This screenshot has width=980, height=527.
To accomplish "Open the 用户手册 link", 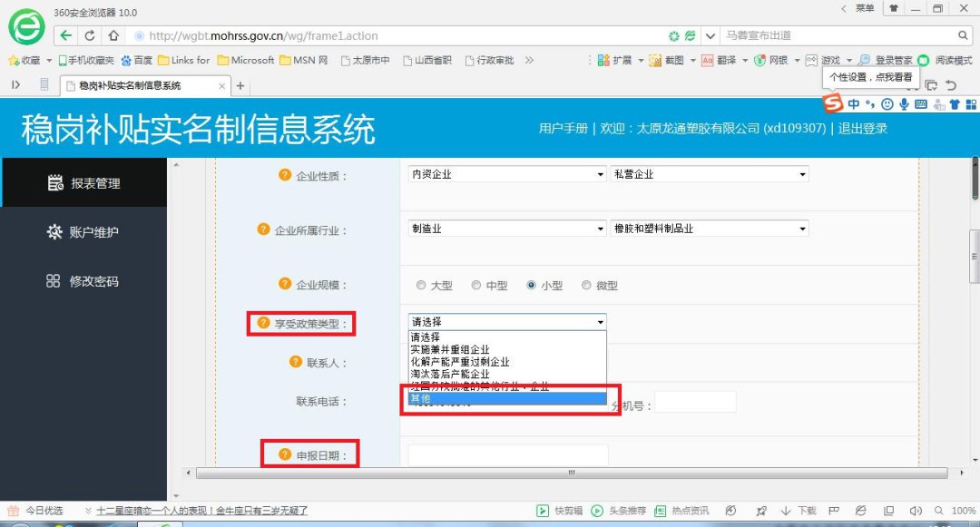I will [563, 129].
